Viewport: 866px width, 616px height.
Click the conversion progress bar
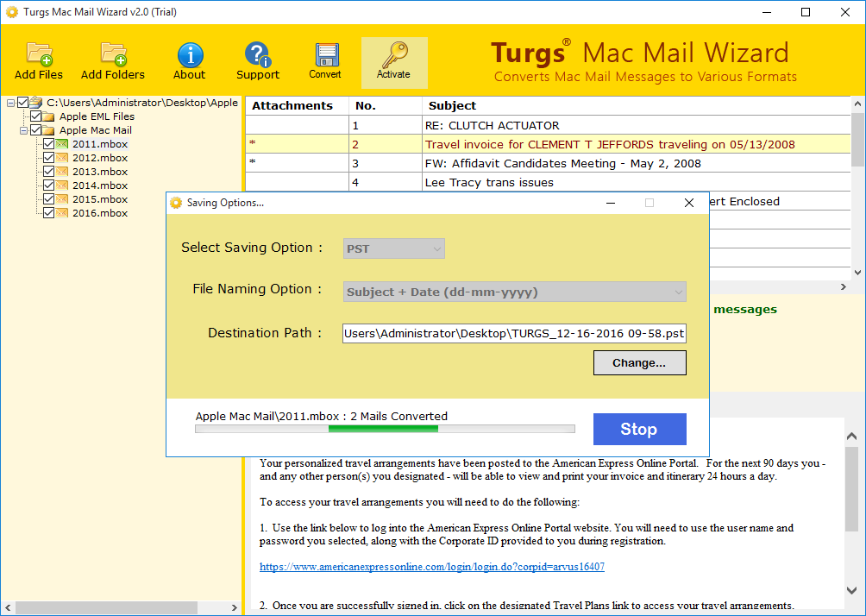(385, 429)
